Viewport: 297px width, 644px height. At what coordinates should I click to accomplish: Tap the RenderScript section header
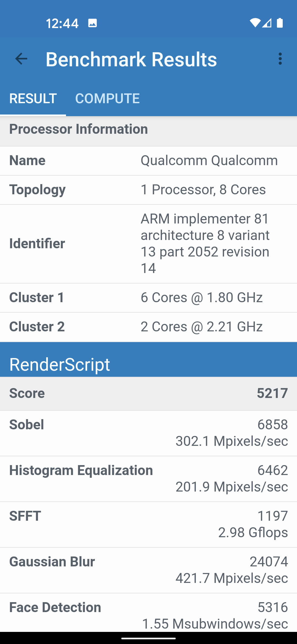point(148,364)
